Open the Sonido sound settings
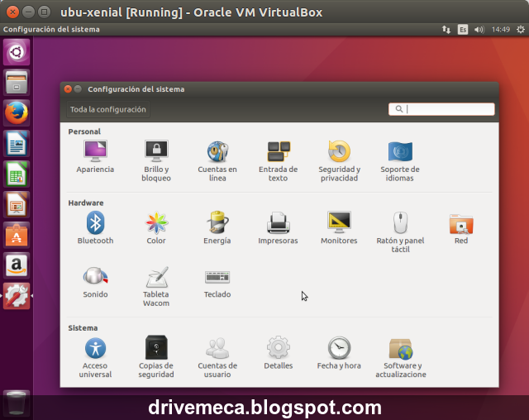529x420 pixels. [x=95, y=282]
